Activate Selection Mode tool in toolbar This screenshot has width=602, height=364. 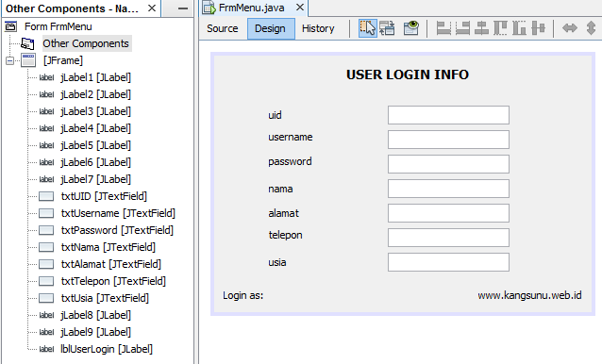pyautogui.click(x=367, y=28)
